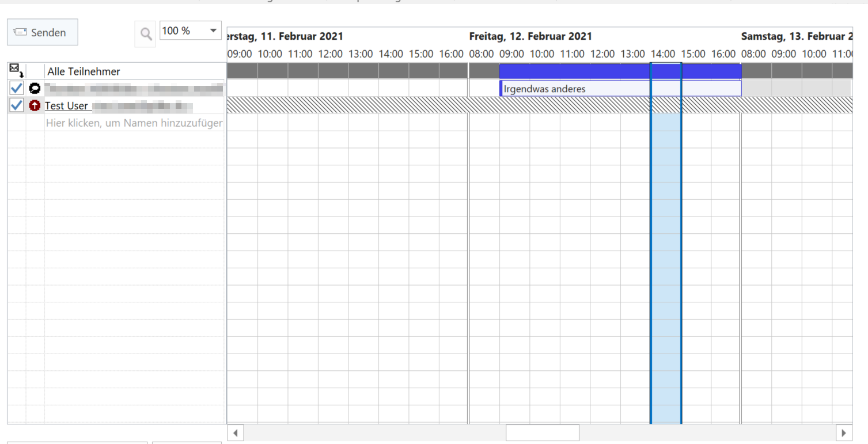Click the light blue selected time slot

pyautogui.click(x=666, y=259)
